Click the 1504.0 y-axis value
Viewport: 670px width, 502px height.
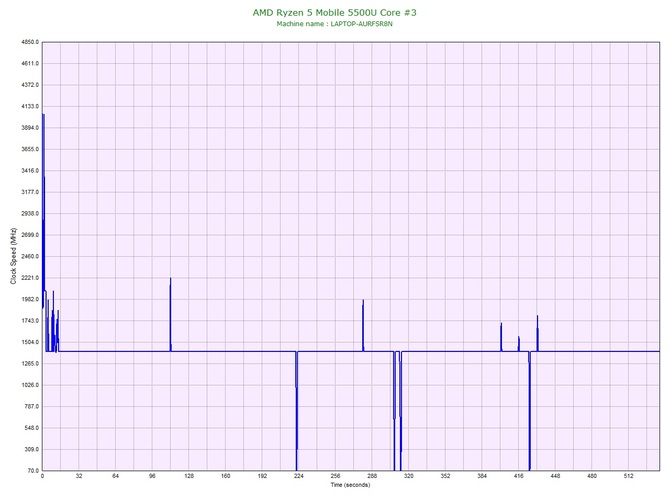click(29, 342)
